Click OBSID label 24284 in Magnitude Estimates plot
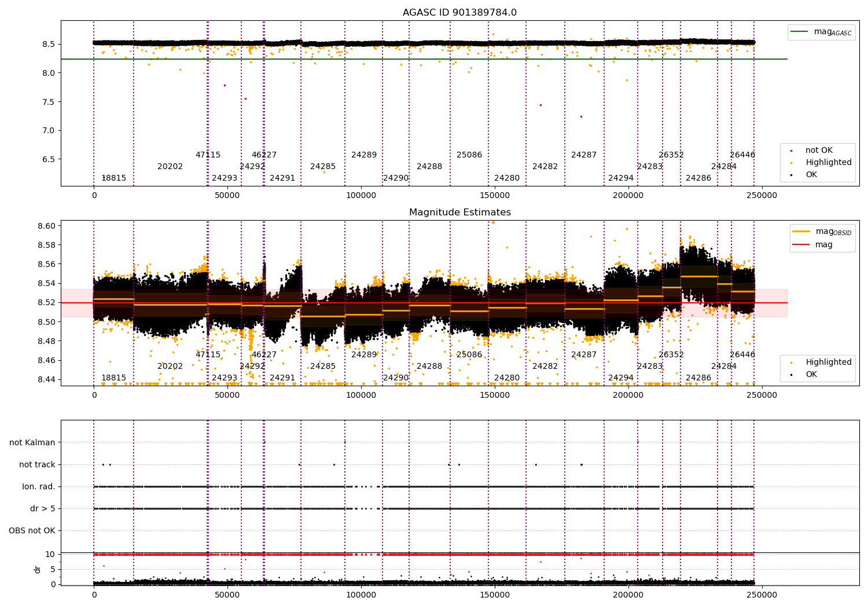 pos(724,367)
